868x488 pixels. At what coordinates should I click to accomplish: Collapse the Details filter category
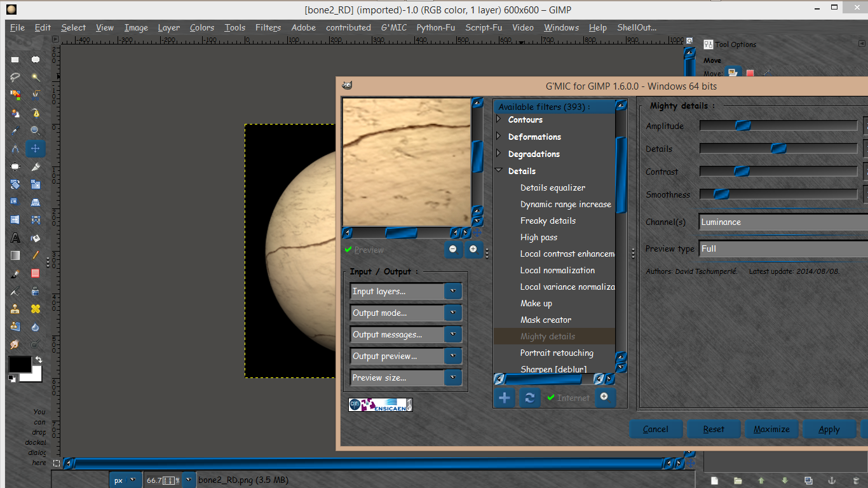(499, 171)
